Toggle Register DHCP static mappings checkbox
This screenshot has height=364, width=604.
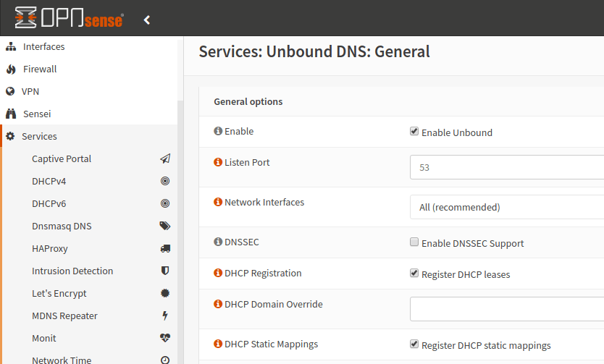click(414, 344)
